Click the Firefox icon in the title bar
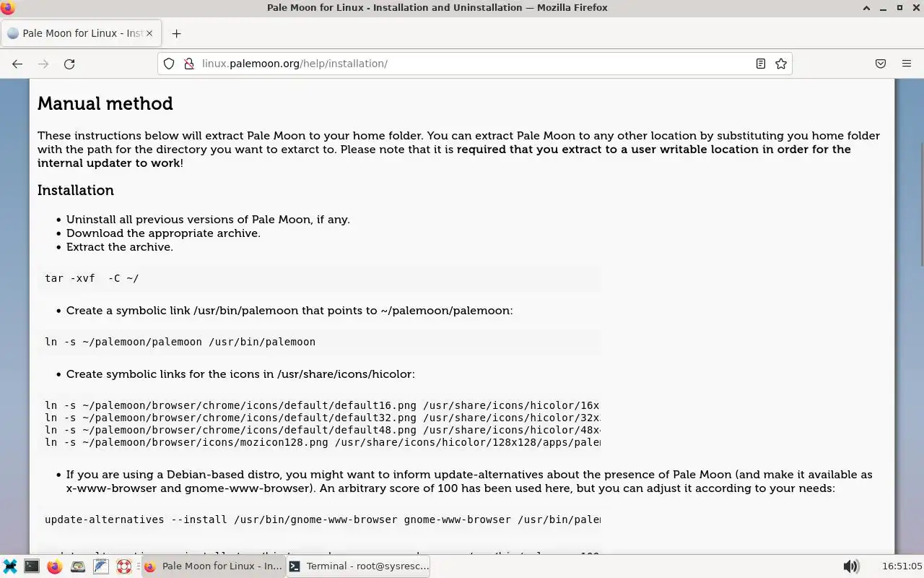The image size is (924, 578). [x=8, y=8]
